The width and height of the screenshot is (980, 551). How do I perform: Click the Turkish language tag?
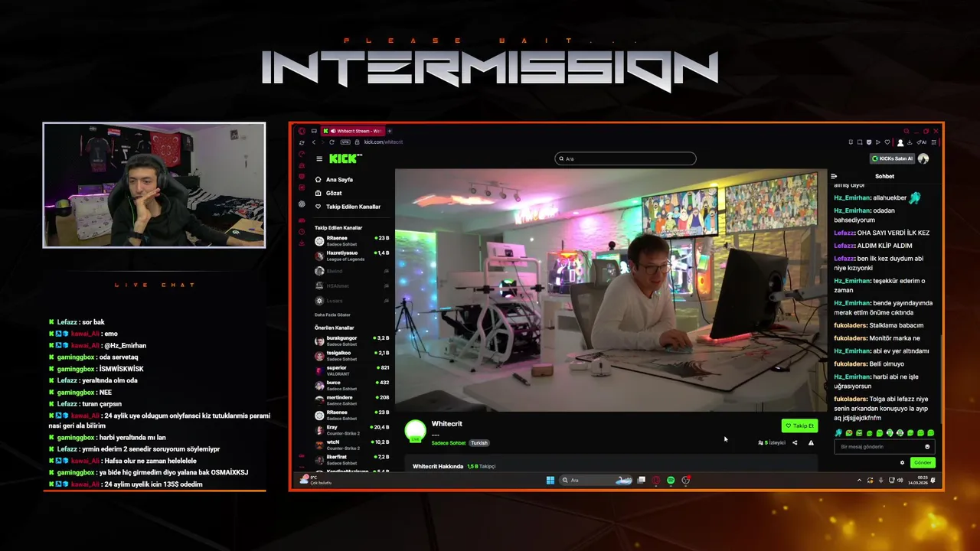pyautogui.click(x=479, y=443)
